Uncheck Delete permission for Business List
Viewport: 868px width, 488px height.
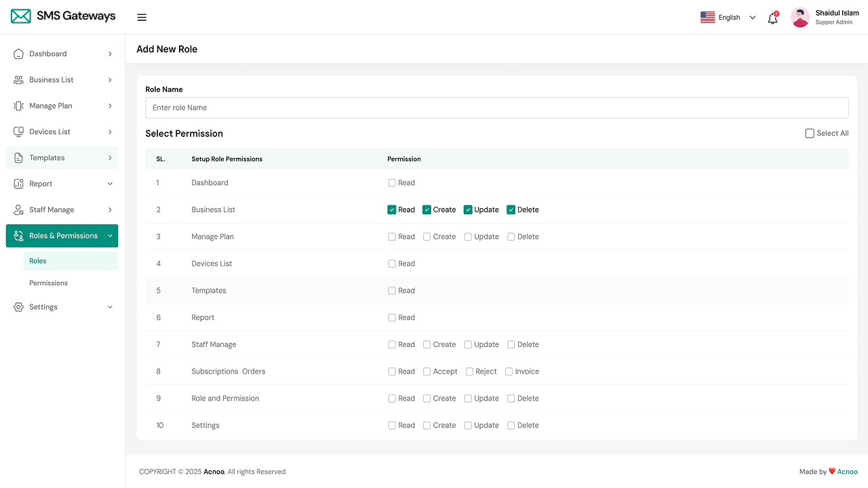tap(511, 210)
